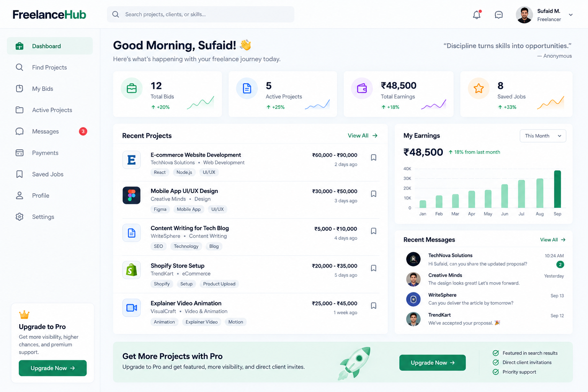Bookmark the Explainer Video Animation project
The image size is (588, 392).
coord(374,305)
